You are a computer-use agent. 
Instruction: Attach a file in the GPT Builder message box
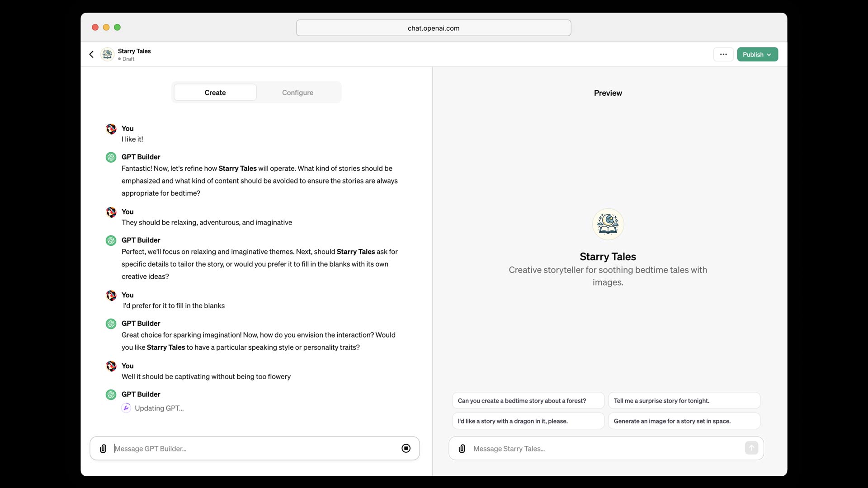click(103, 448)
